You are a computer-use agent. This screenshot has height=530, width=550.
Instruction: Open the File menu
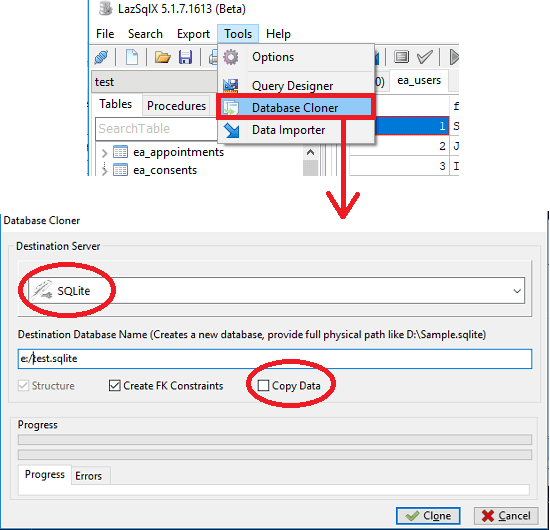tap(105, 34)
